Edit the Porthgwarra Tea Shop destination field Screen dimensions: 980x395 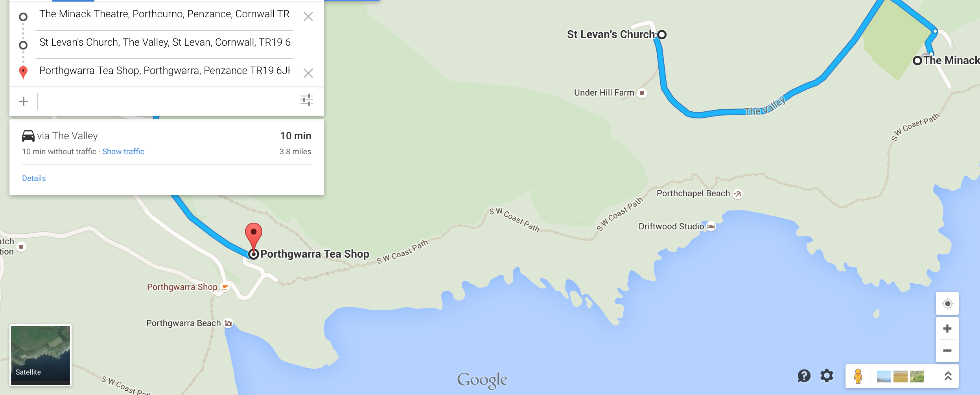(165, 71)
